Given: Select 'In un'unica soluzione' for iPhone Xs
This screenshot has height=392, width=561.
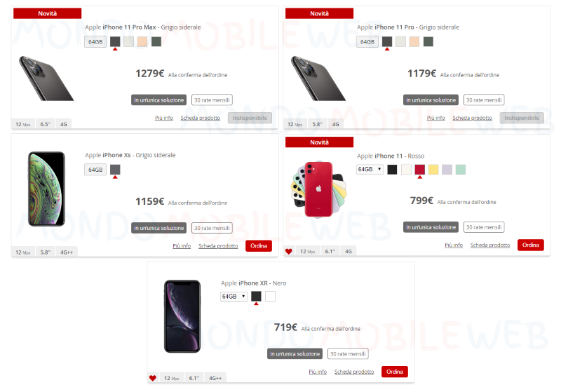Looking at the screenshot, I should [x=159, y=228].
